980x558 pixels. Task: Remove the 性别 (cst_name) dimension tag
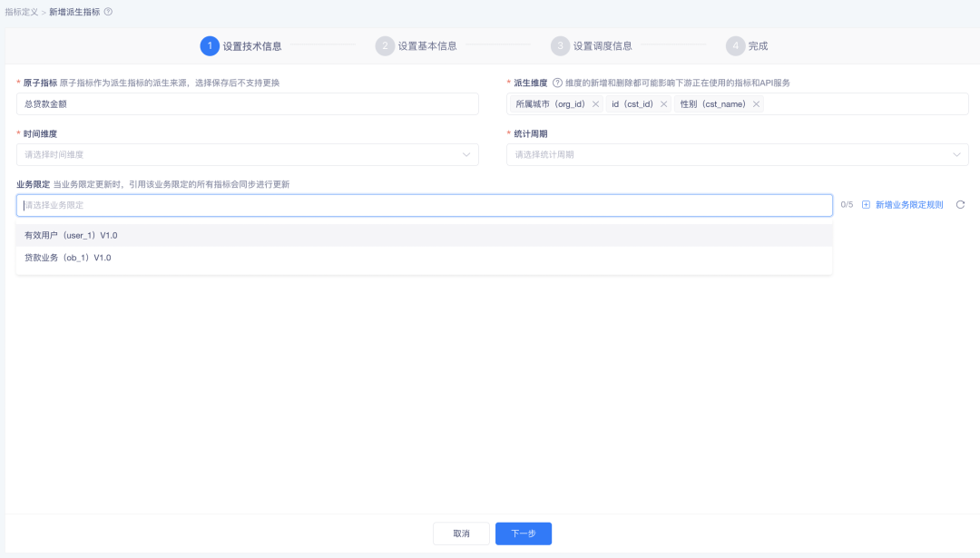756,104
